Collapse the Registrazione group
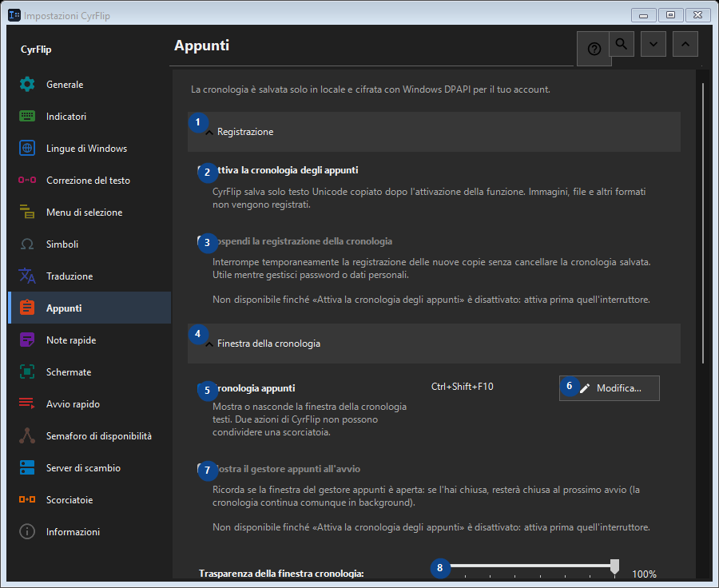Image resolution: width=719 pixels, height=588 pixels. tap(434, 132)
